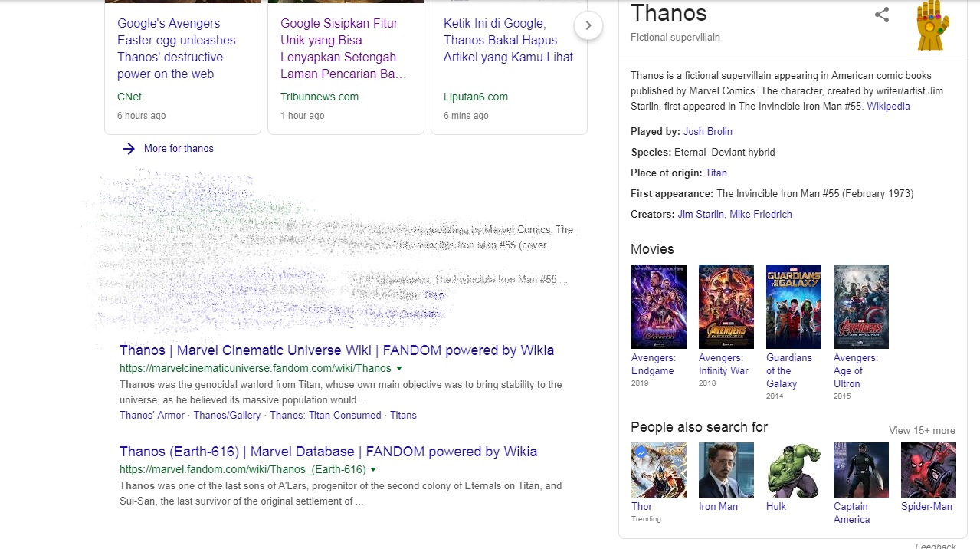
Task: Click the Infinity Gauntlet icon
Action: point(932,25)
